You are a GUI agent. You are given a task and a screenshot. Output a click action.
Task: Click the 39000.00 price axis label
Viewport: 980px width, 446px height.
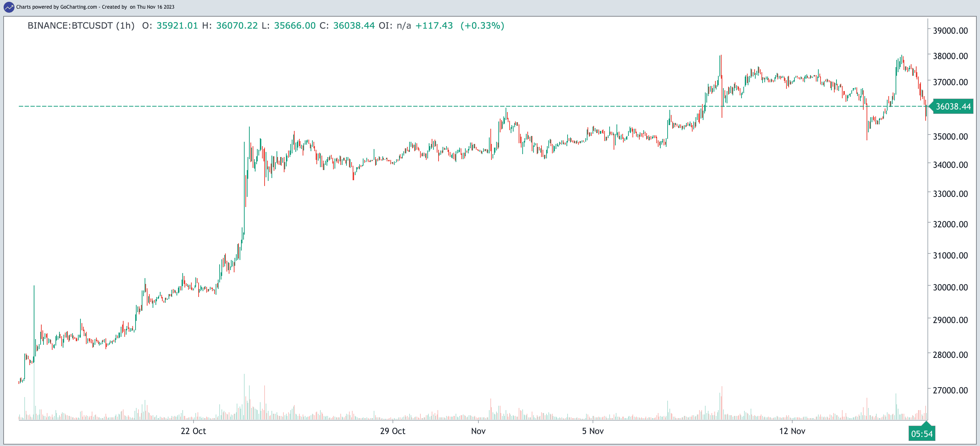[x=950, y=31]
